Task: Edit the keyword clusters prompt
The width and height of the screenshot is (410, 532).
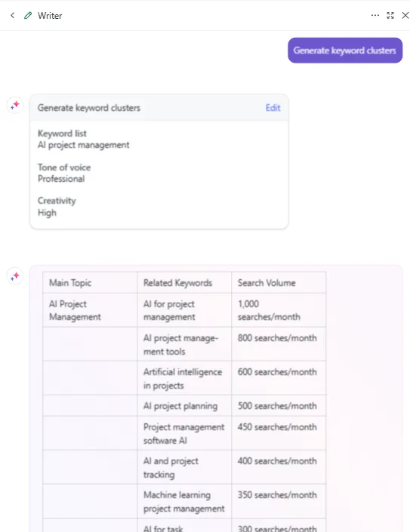Action: coord(273,108)
